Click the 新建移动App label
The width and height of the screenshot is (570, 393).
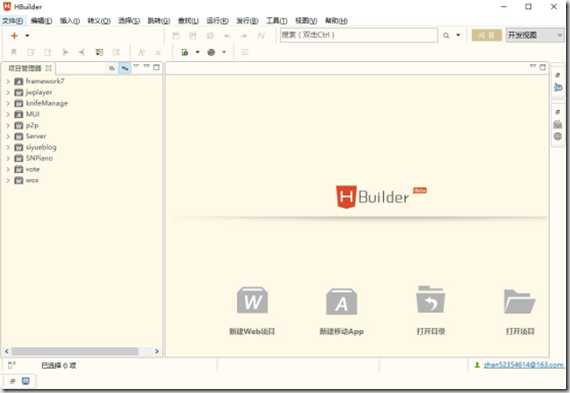pos(341,331)
